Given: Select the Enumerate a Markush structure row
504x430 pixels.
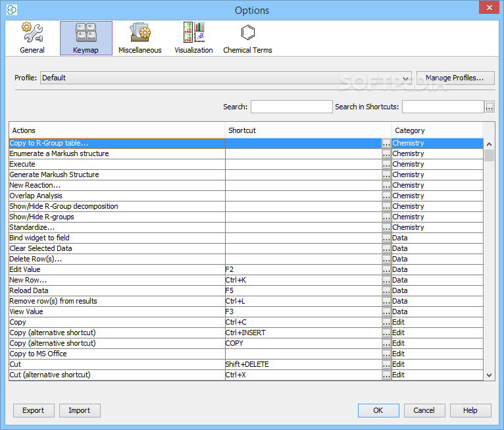Looking at the screenshot, I should (x=117, y=153).
